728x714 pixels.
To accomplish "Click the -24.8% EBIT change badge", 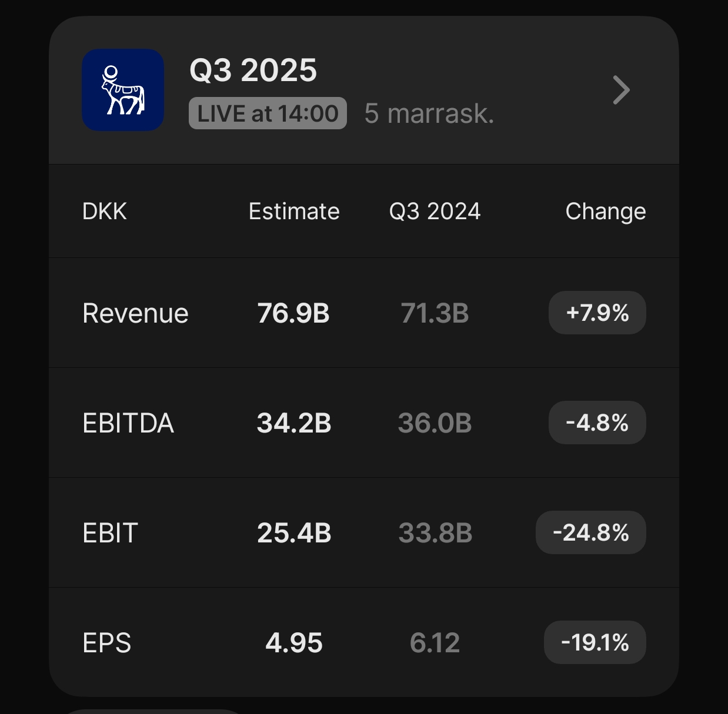I will [590, 532].
